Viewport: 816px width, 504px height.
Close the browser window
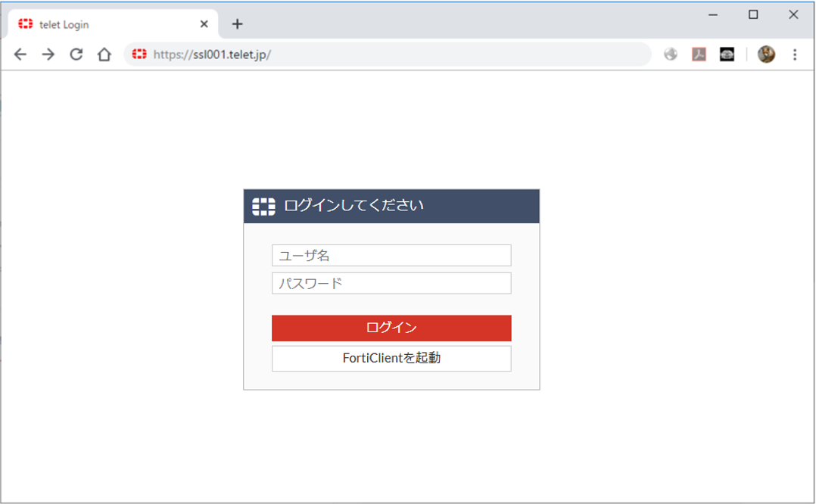793,14
